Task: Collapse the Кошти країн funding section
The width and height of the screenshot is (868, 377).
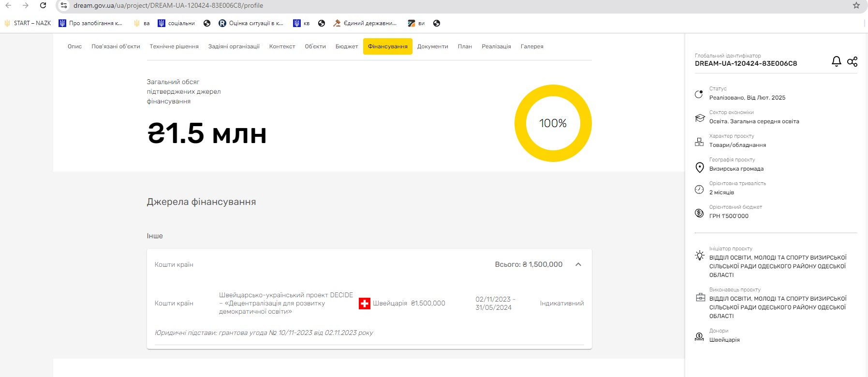Action: click(578, 264)
